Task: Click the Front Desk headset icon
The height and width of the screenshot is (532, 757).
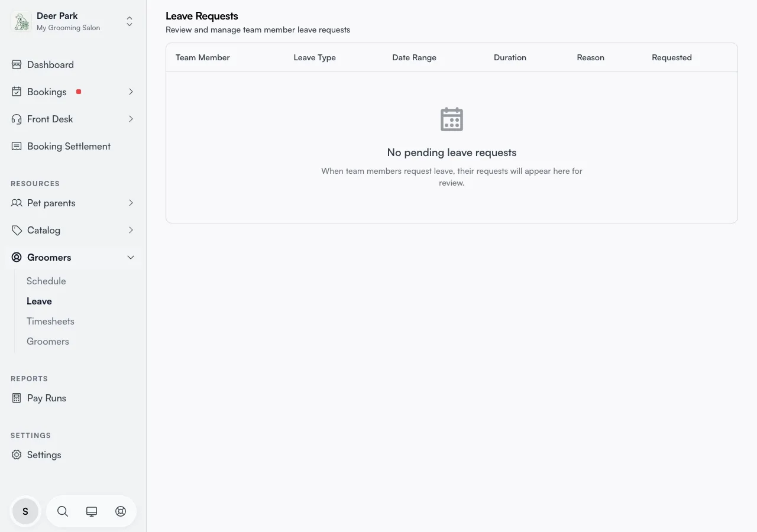Action: (17, 119)
